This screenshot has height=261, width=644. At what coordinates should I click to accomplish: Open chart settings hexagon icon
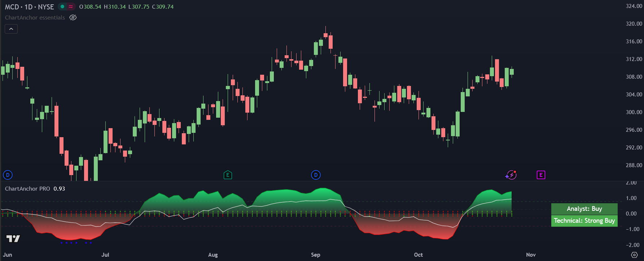[x=634, y=255]
